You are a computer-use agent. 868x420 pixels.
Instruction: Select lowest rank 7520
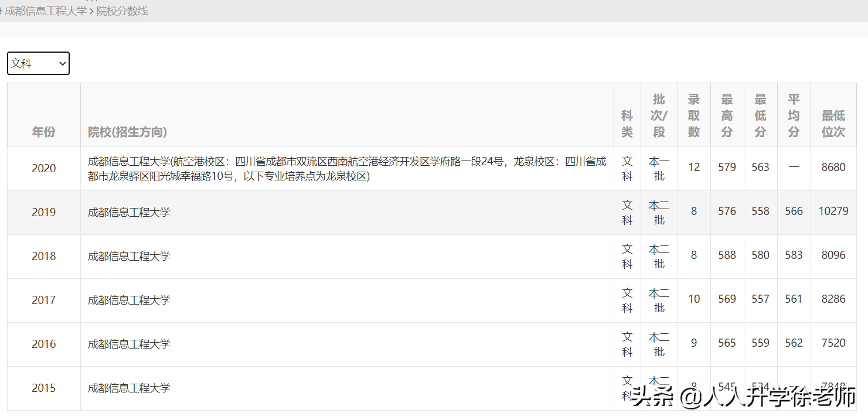coord(833,343)
